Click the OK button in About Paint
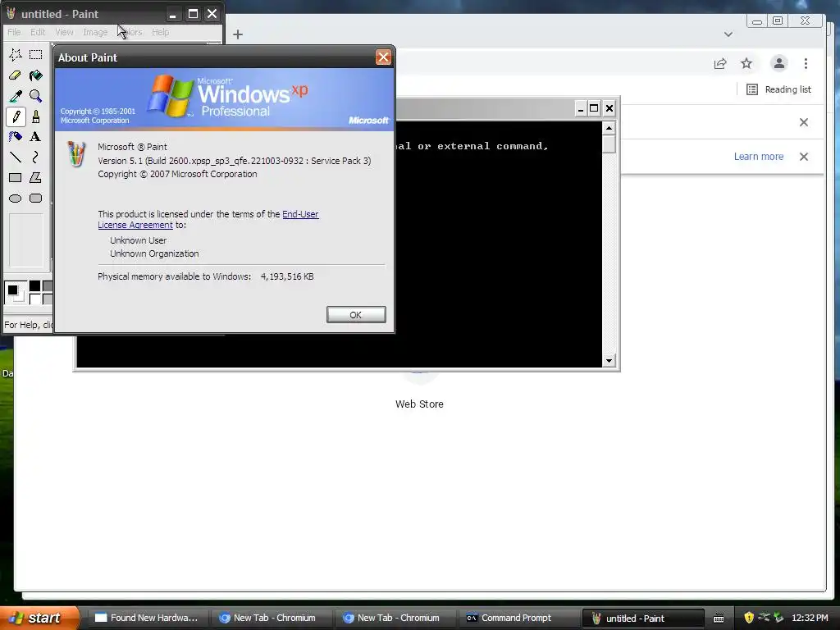Viewport: 840px width, 630px height. [x=356, y=314]
